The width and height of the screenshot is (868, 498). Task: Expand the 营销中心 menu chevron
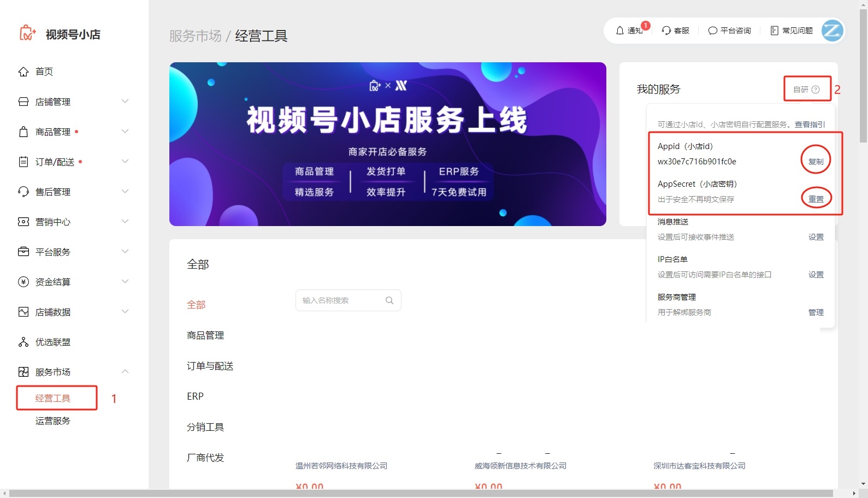[x=125, y=221]
